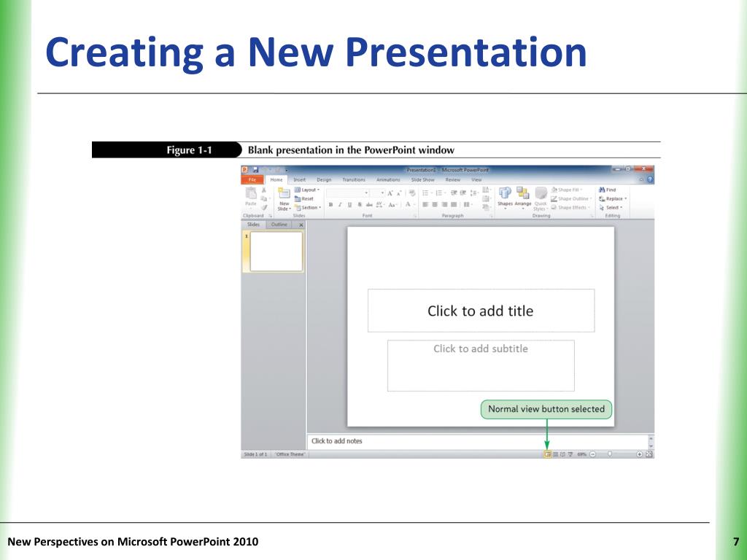The width and height of the screenshot is (747, 560).
Task: Click the Save icon in quick access toolbar
Action: [x=255, y=169]
